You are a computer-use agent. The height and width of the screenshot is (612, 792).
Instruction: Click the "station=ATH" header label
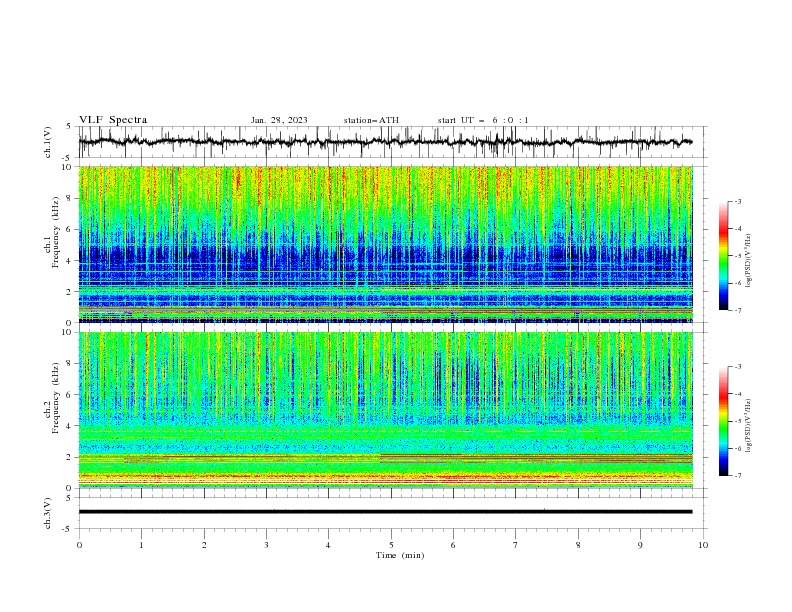pos(371,120)
